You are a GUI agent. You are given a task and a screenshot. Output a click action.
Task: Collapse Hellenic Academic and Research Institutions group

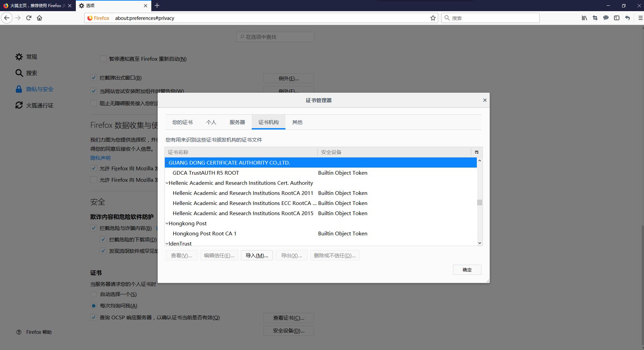point(167,183)
